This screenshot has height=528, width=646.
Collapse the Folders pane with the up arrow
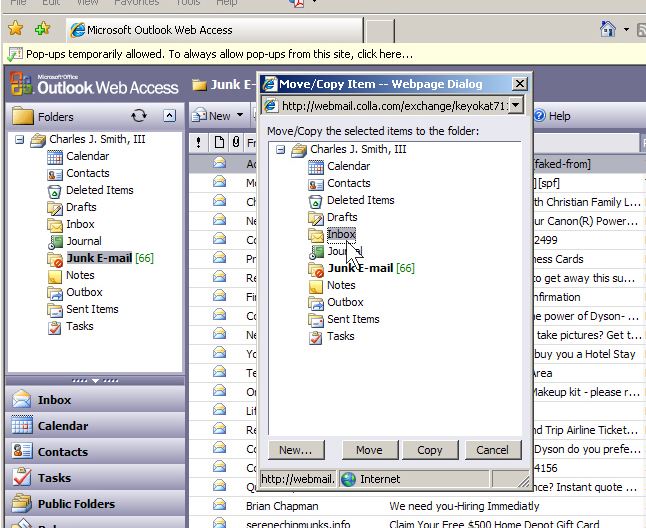coord(169,116)
